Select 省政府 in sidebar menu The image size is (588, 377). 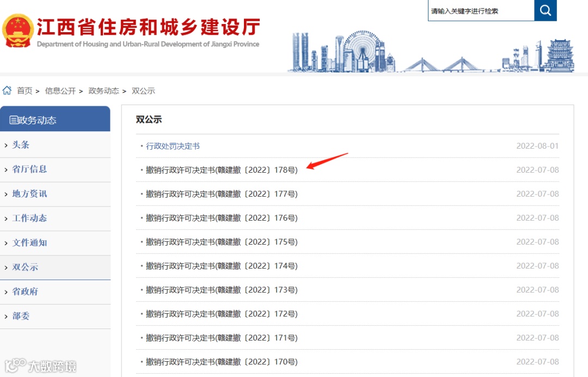tap(25, 291)
